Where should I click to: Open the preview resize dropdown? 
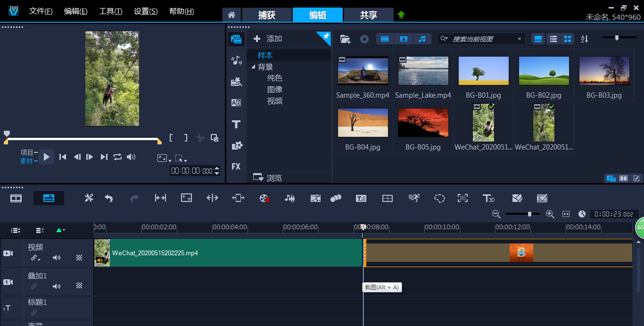tap(164, 159)
